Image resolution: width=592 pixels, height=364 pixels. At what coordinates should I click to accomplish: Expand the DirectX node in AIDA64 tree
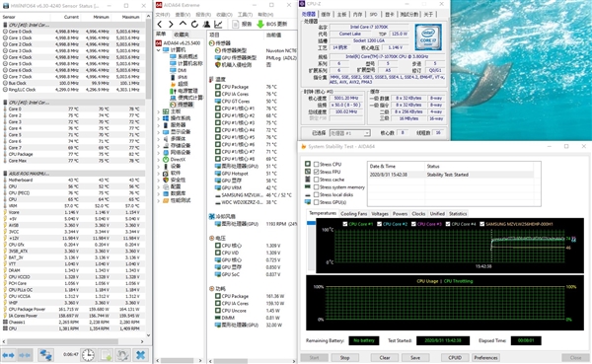click(159, 160)
